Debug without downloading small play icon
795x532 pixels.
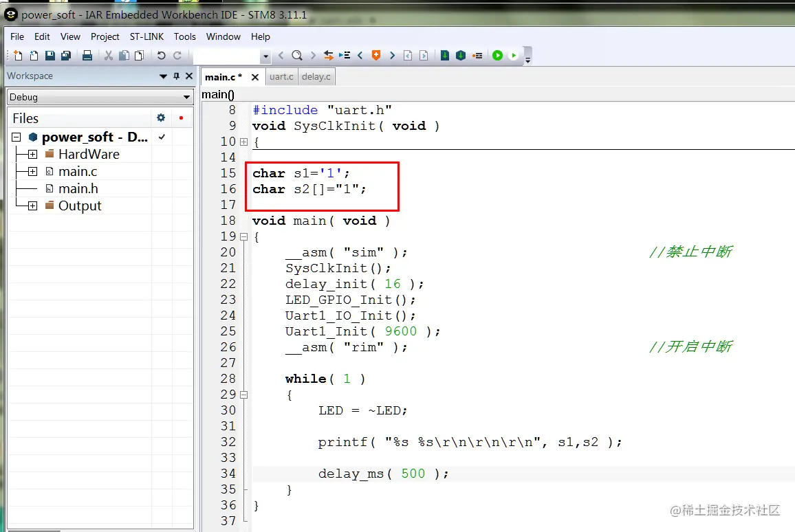point(514,55)
